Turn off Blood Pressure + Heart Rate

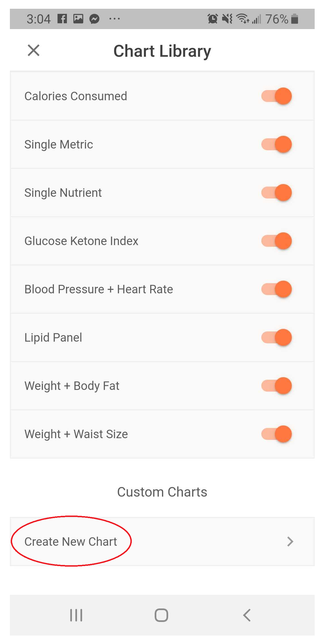276,289
